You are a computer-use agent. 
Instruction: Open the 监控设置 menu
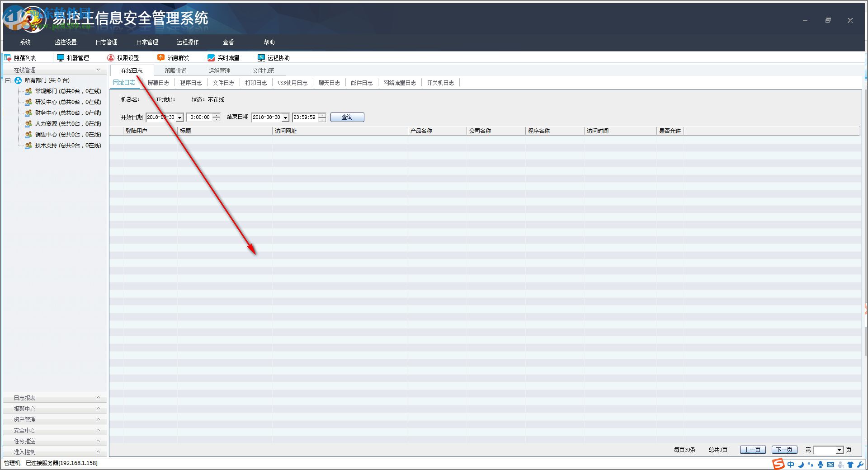(x=66, y=42)
